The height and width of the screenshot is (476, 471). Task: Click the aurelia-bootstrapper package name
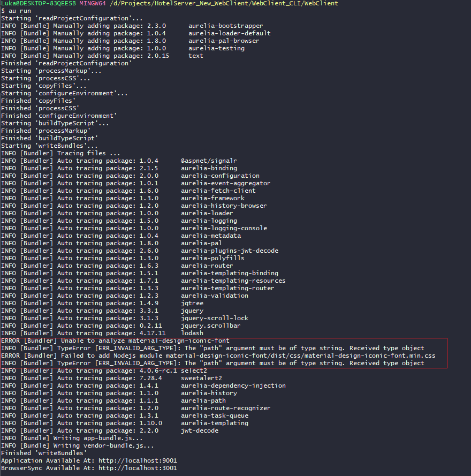click(226, 26)
